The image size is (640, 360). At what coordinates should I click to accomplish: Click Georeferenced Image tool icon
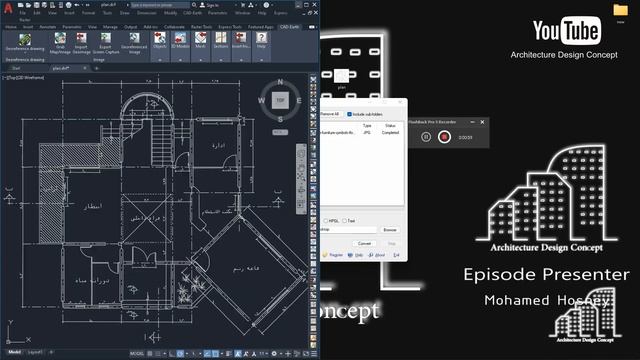point(134,38)
